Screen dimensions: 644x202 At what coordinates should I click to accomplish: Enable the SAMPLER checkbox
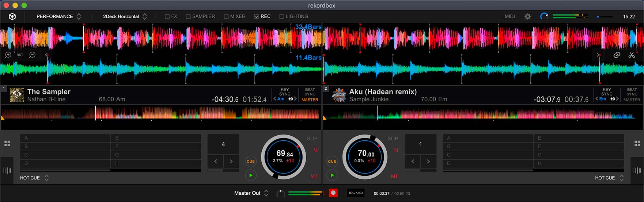click(188, 16)
